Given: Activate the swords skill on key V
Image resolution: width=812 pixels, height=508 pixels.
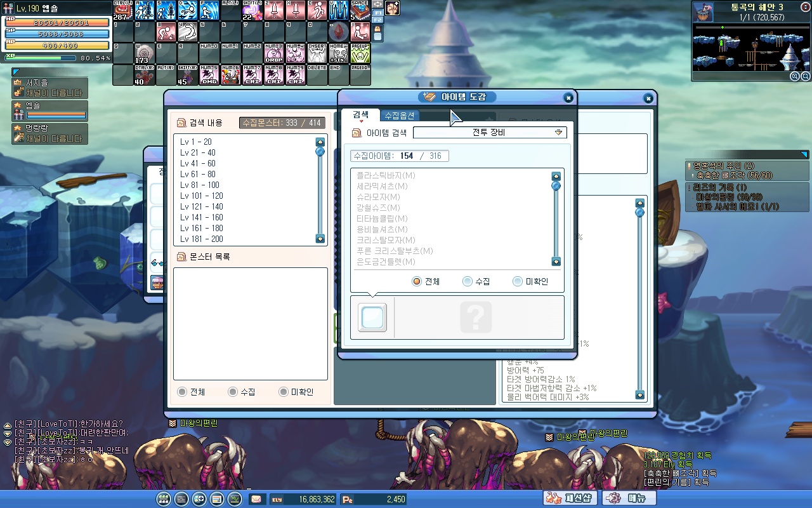Looking at the screenshot, I should click(x=339, y=11).
